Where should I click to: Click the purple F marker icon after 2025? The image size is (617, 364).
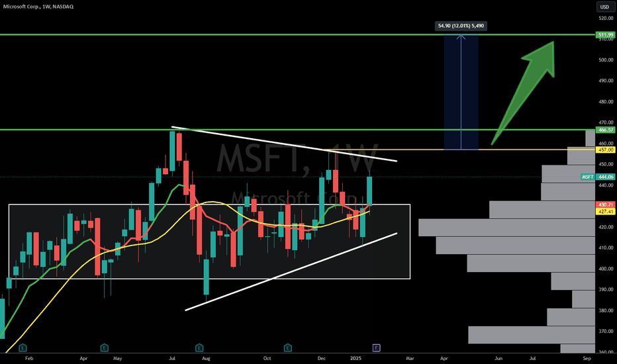click(x=377, y=347)
